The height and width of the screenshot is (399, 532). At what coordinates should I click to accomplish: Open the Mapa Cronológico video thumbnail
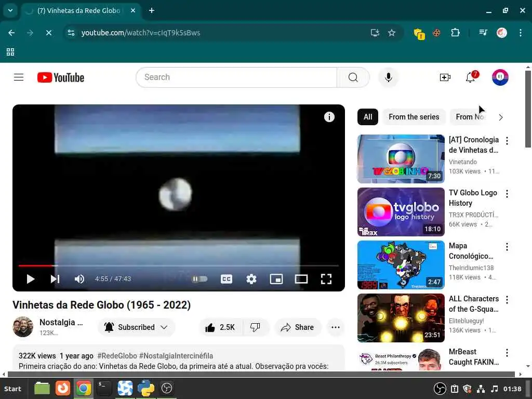(x=401, y=265)
